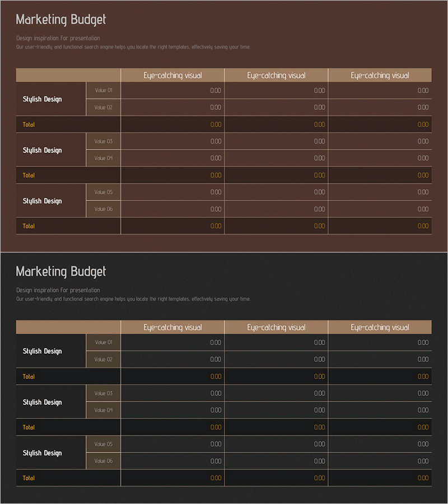Click the empty tan header cell in brown table
This screenshot has height=504, width=448.
pyautogui.click(x=68, y=76)
